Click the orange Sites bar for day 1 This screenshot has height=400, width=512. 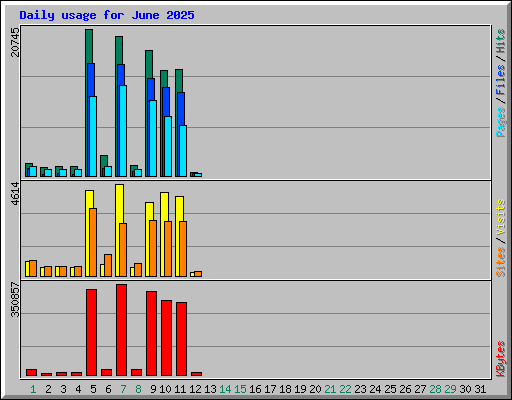pos(33,268)
